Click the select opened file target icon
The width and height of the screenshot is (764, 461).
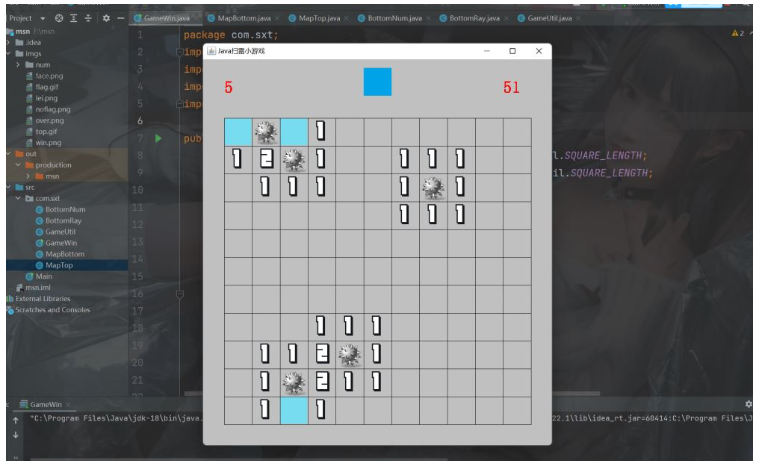[x=59, y=18]
